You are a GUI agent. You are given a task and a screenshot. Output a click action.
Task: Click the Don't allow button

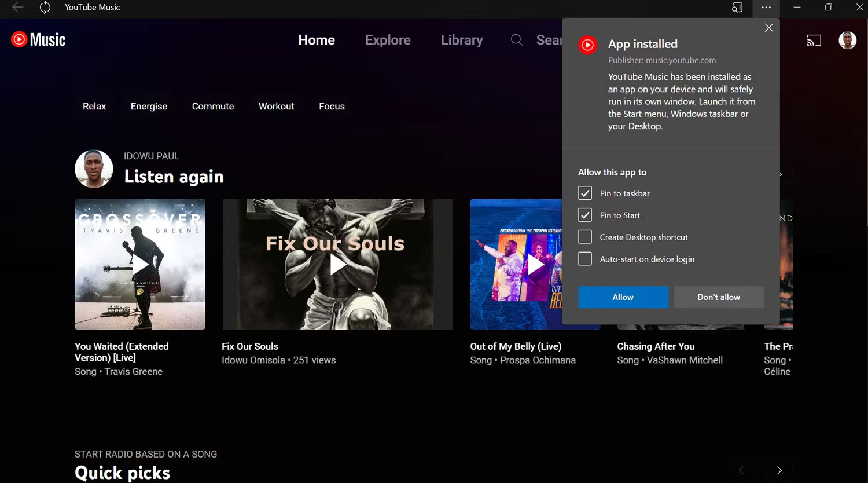719,297
